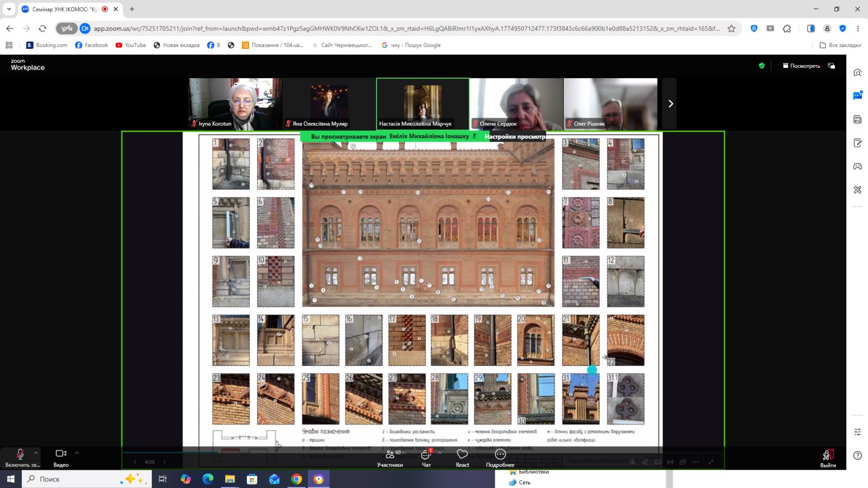Expand video options arrow beside Видео
Image resolution: width=868 pixels, height=488 pixels.
click(76, 453)
